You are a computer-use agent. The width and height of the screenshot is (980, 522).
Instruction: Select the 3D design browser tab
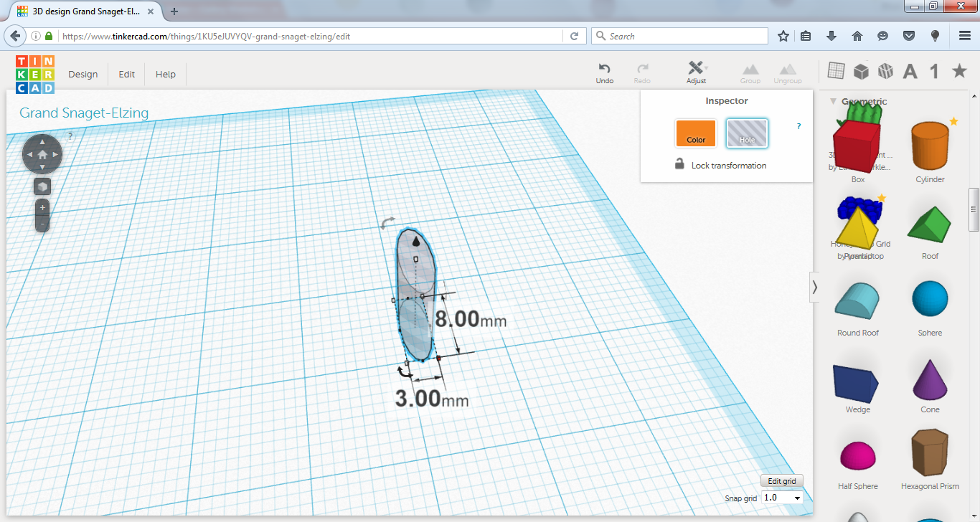pos(85,11)
